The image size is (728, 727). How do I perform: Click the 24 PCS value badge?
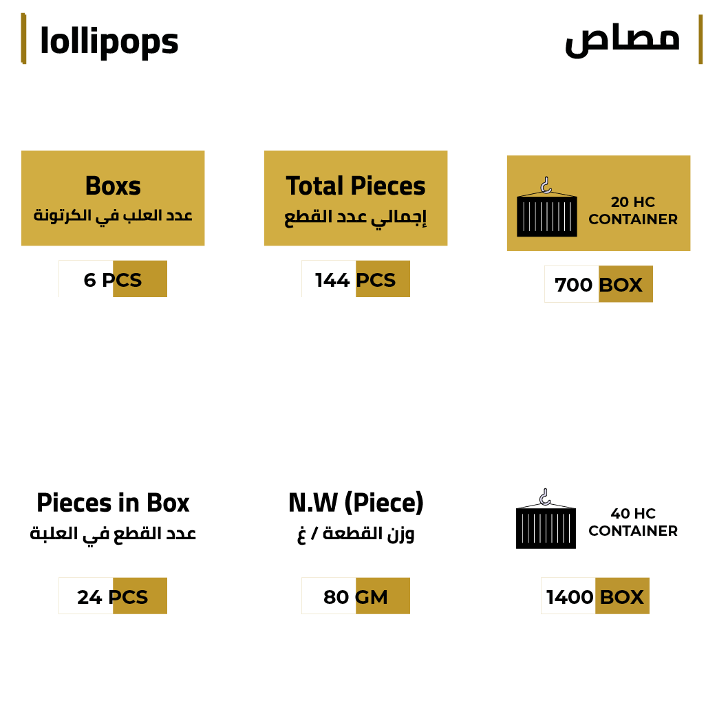point(113,596)
